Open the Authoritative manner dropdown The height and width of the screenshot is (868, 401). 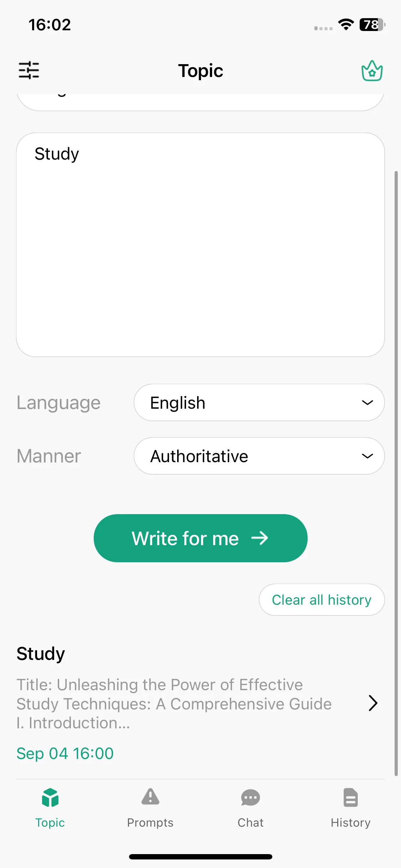point(259,456)
